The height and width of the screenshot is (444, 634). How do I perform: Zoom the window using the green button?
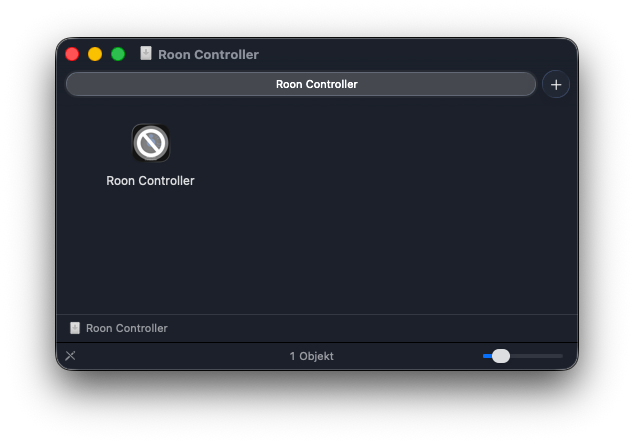point(118,54)
